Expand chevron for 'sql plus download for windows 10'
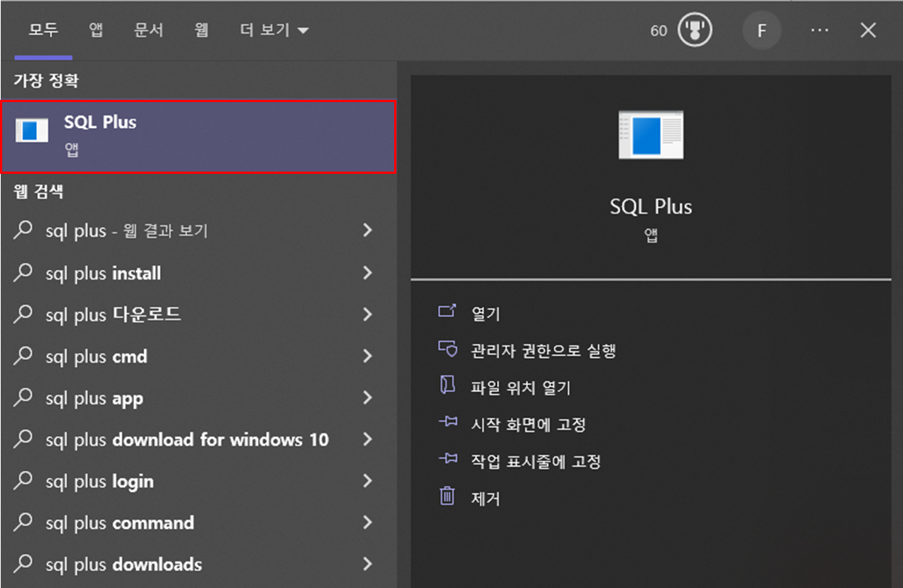This screenshot has width=903, height=588. (x=368, y=439)
